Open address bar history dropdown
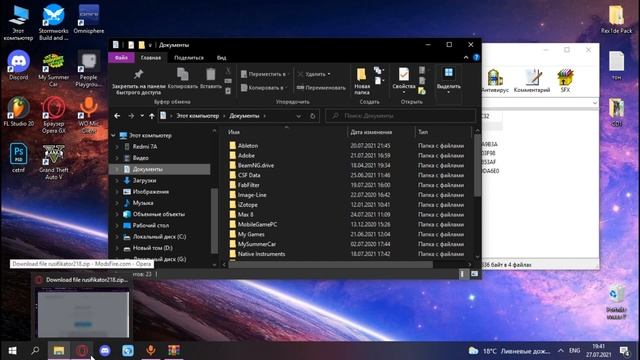This screenshot has height=360, width=640. [298, 116]
